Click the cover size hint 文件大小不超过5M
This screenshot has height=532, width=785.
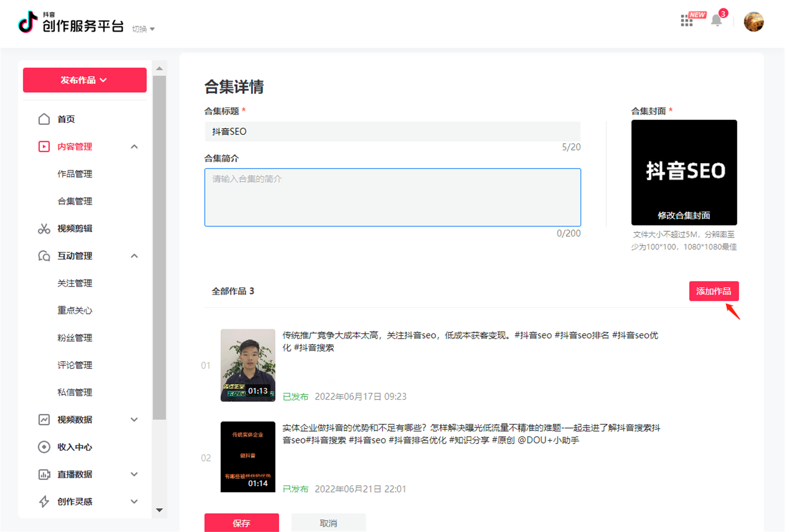[x=684, y=241]
